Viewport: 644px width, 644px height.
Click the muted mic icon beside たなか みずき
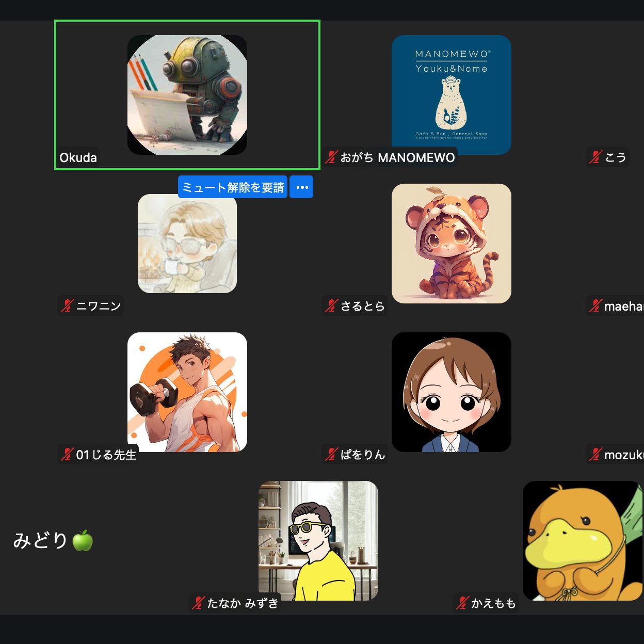click(199, 603)
